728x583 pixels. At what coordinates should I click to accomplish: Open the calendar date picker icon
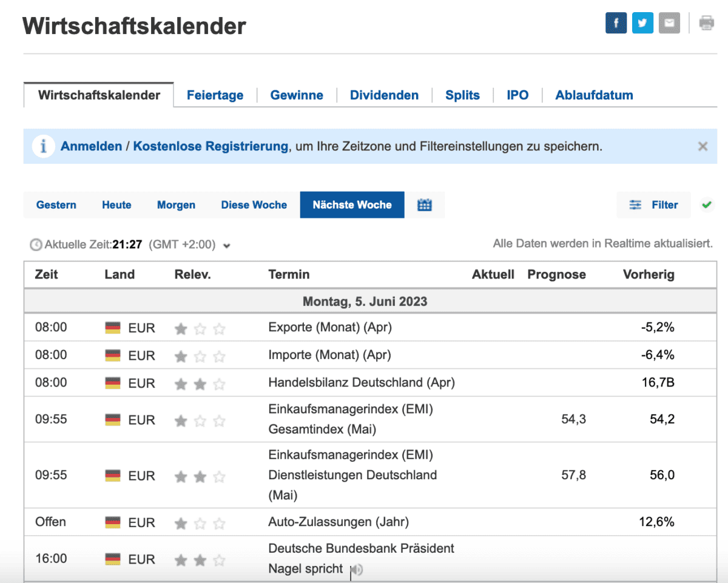(x=425, y=204)
